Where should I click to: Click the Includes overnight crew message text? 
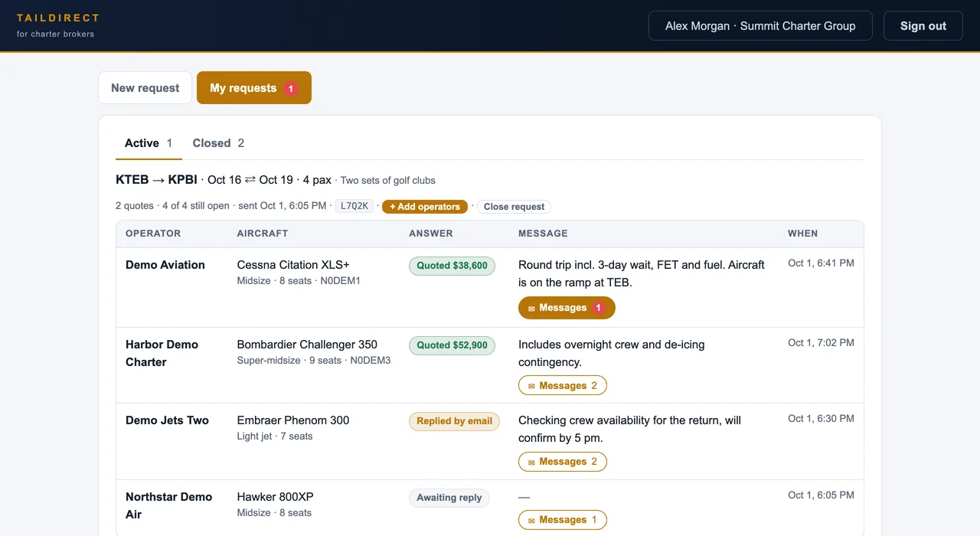click(x=611, y=354)
